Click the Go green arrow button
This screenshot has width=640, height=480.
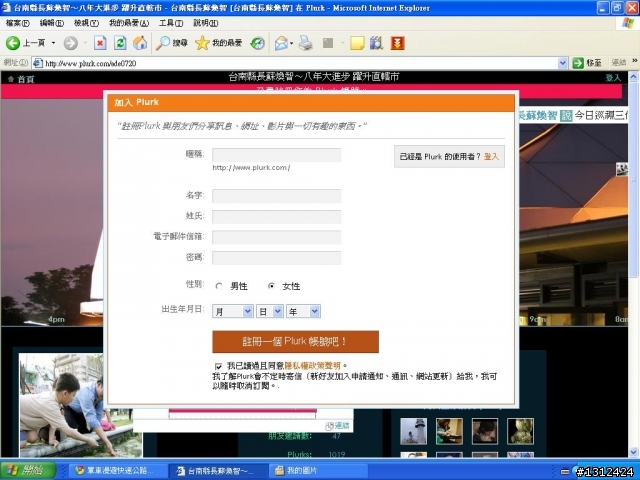click(587, 63)
